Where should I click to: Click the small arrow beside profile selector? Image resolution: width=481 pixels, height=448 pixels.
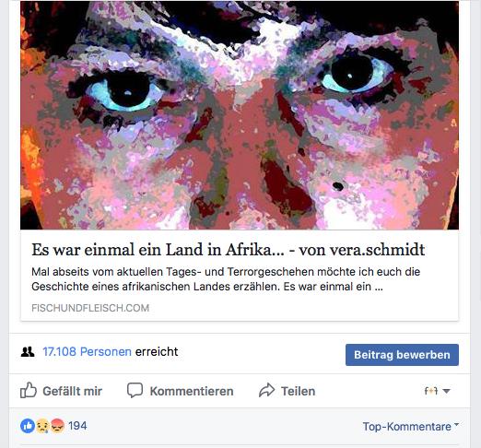[447, 391]
